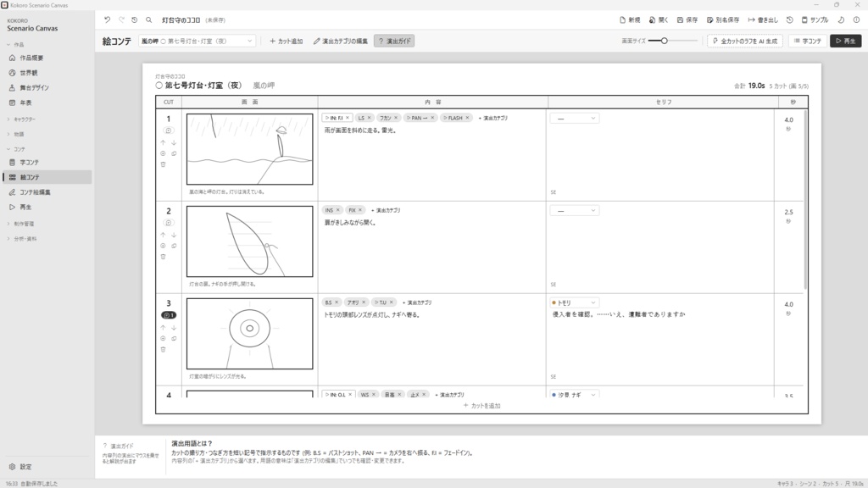The width and height of the screenshot is (868, 488).
Task: Click the カット追加 button
Action: coord(287,41)
